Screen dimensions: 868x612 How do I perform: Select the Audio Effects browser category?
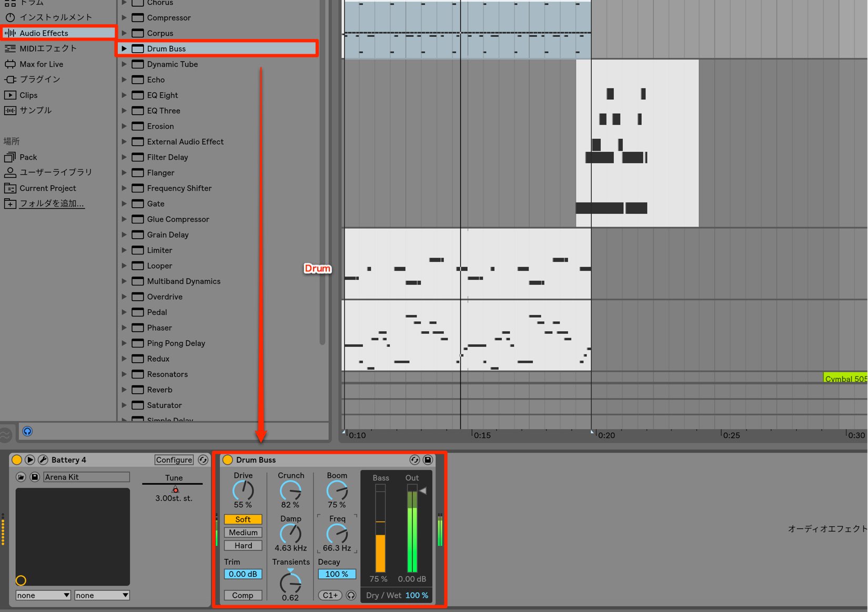tap(58, 33)
